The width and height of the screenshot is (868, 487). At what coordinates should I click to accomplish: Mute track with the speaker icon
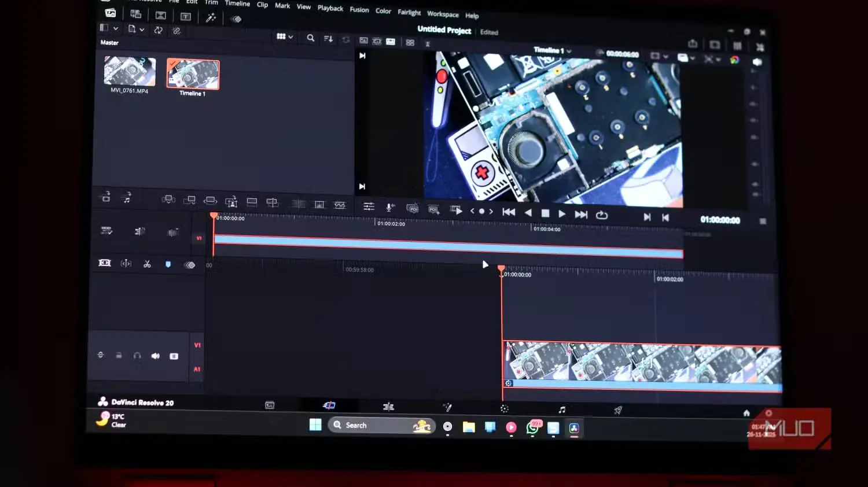(x=155, y=356)
